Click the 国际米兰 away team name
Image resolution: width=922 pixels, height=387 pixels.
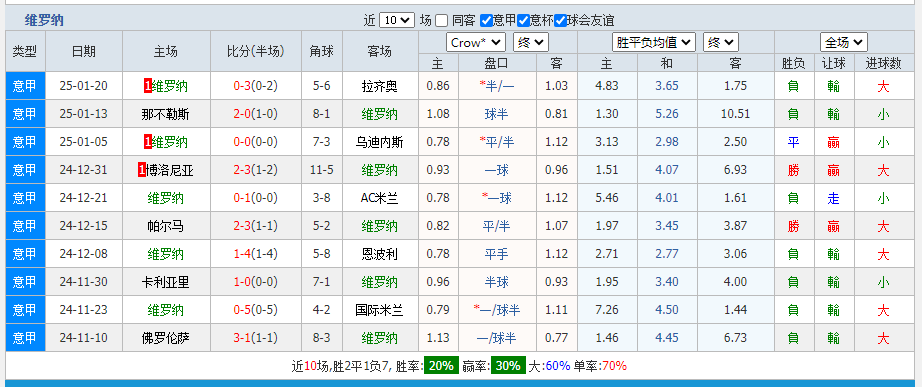coord(380,310)
